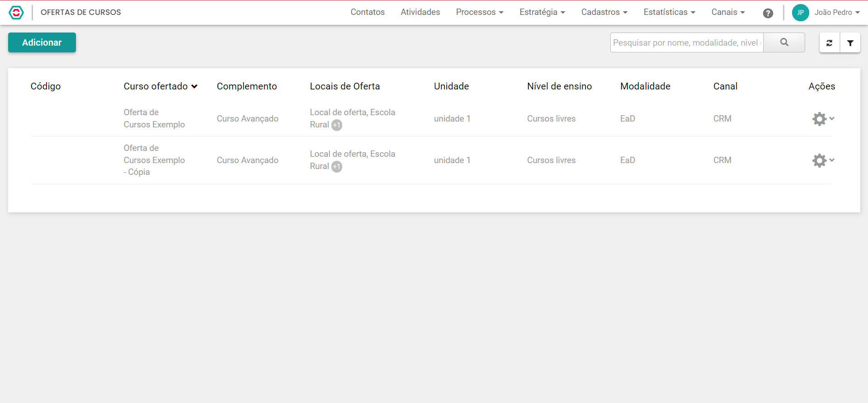This screenshot has height=403, width=868.
Task: Click the magnifier search button
Action: [x=784, y=42]
